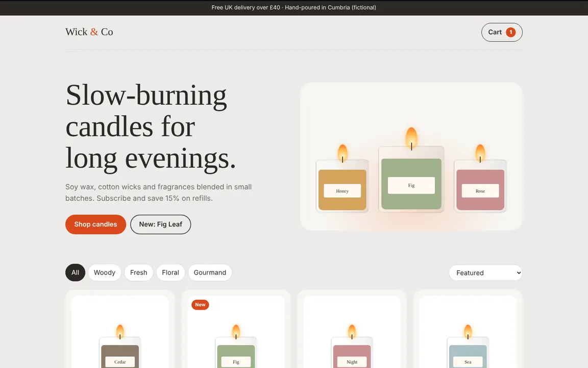Open the Cedar candle product card

[x=120, y=329]
